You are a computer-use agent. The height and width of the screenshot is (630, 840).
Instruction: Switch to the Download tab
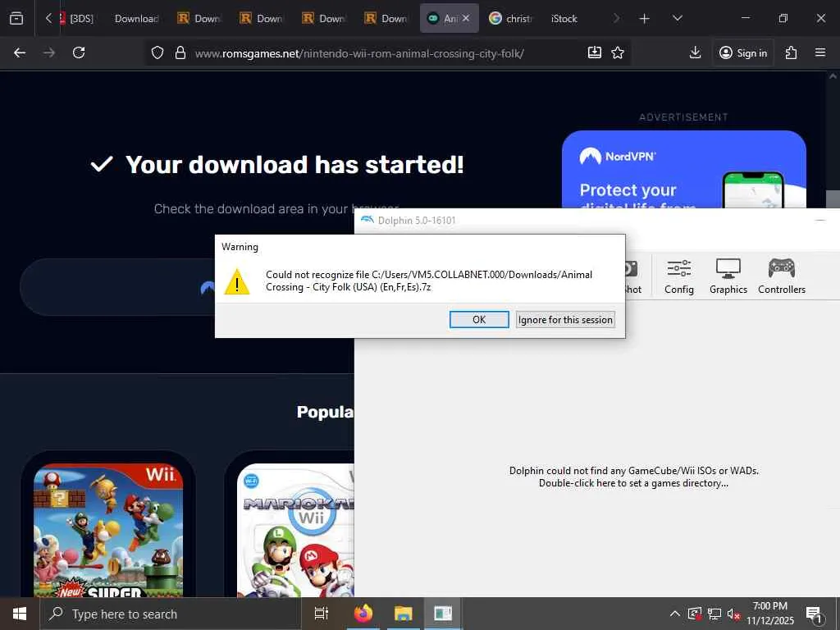coord(136,18)
